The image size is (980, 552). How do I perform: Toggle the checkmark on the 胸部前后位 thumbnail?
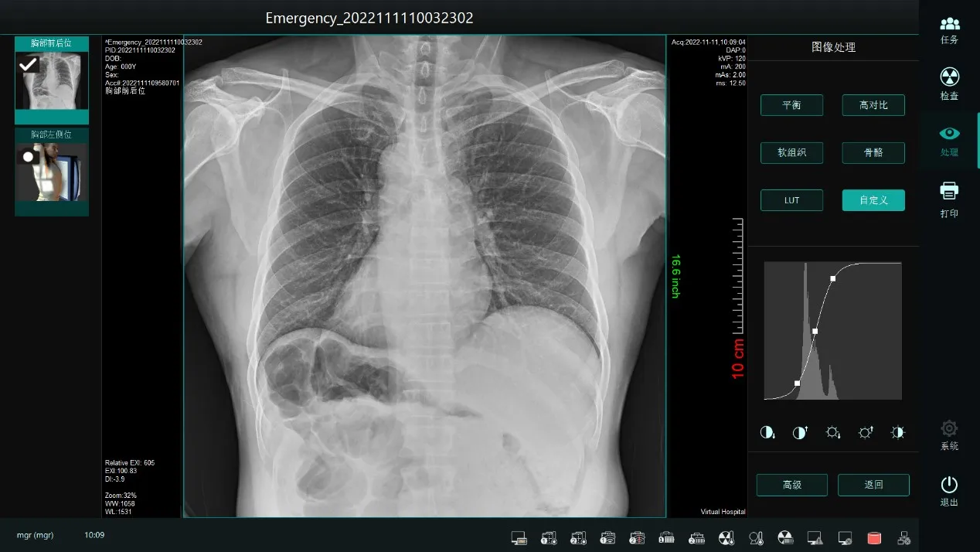pos(29,64)
